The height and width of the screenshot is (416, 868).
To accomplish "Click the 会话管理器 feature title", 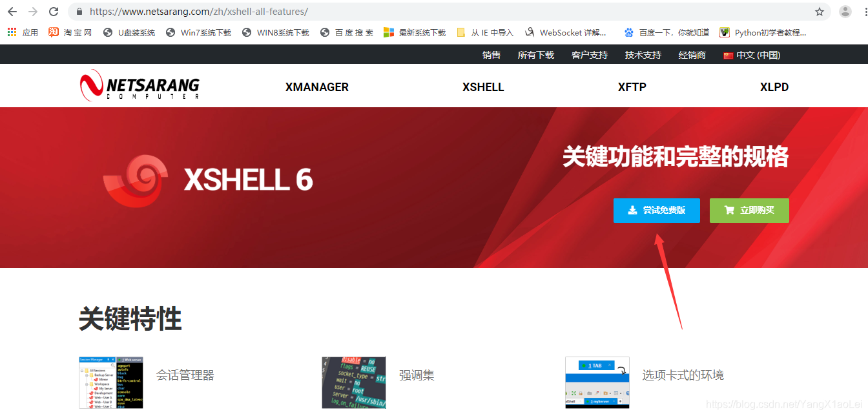I will (185, 375).
